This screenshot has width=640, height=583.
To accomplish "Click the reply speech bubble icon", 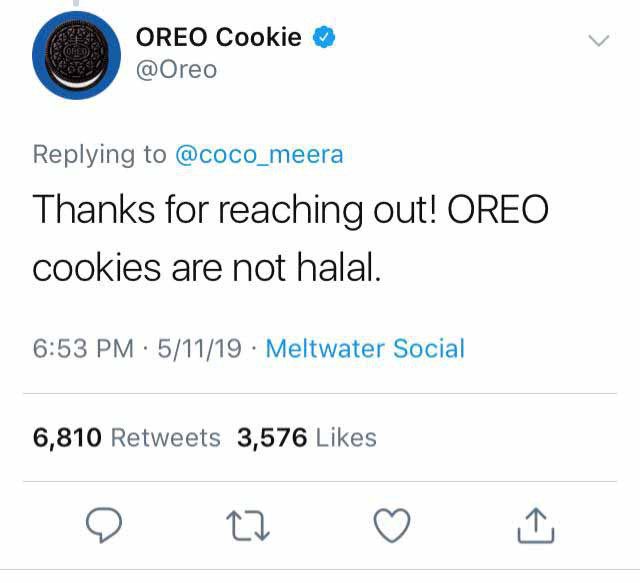I will [x=104, y=525].
